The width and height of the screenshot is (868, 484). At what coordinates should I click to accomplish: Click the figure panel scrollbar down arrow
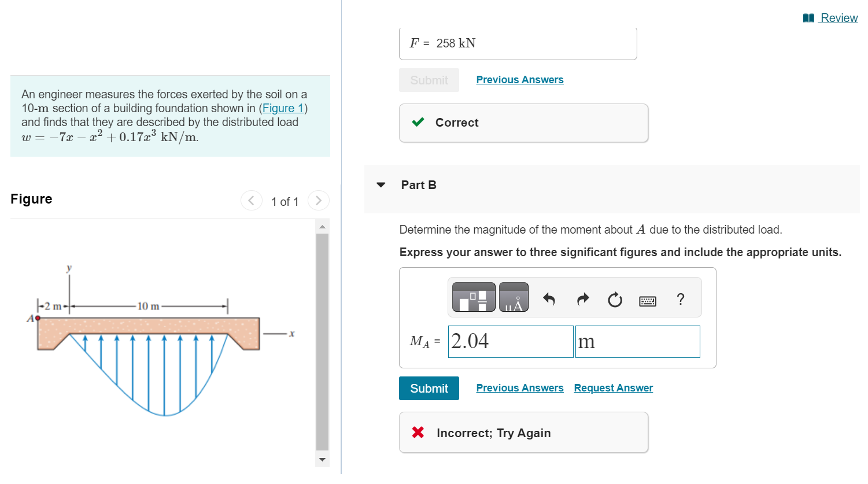pos(322,460)
